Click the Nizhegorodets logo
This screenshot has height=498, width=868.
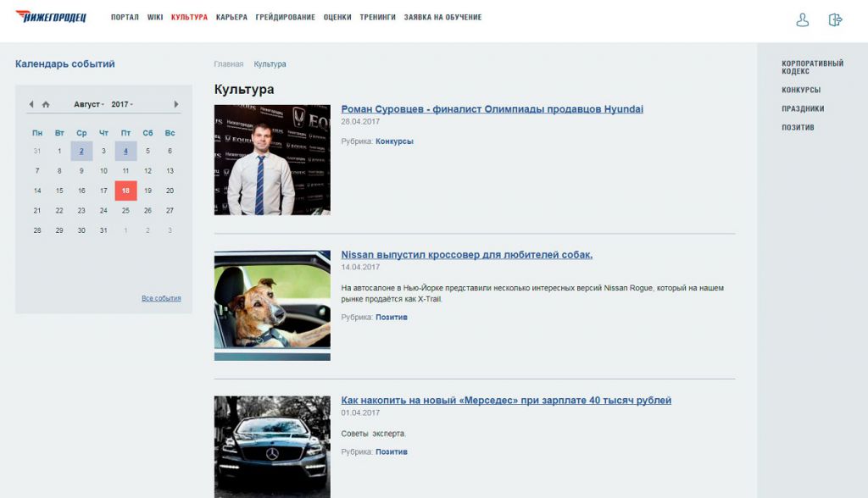click(x=51, y=17)
